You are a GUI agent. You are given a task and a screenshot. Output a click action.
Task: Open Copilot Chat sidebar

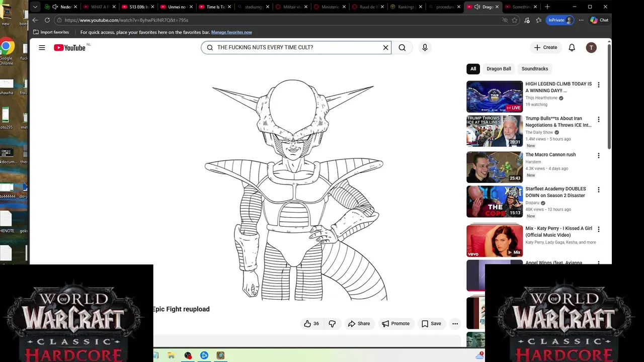pyautogui.click(x=599, y=20)
